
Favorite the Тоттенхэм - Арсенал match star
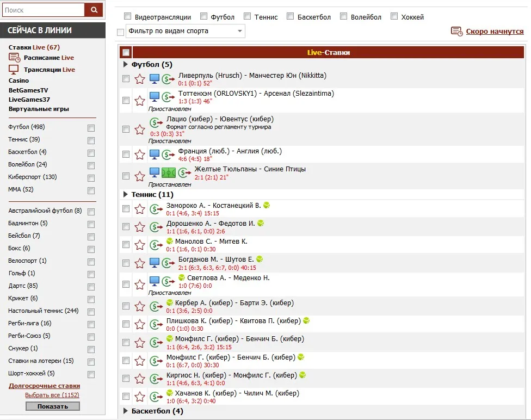139,101
